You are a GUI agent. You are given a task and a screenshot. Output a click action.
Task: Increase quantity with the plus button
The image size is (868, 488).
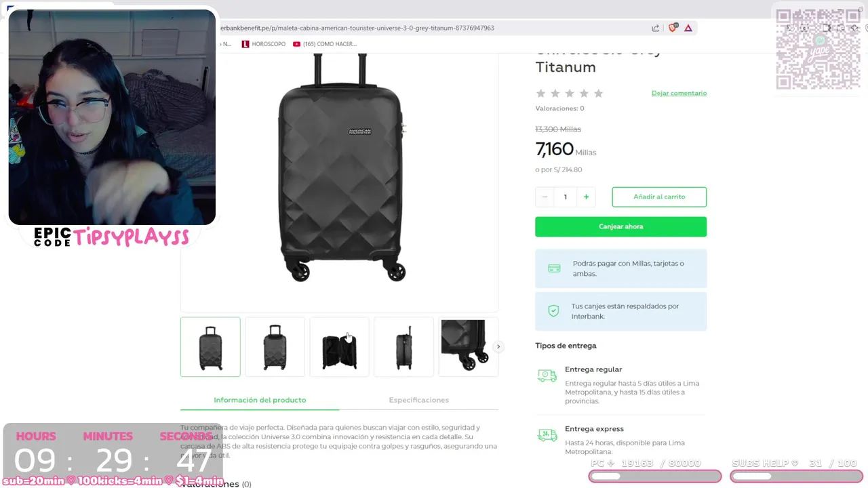[x=586, y=197]
